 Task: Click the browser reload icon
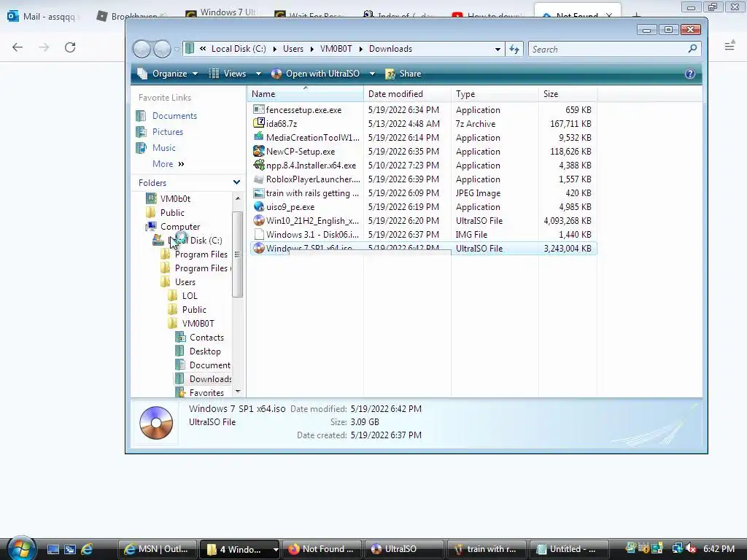(x=70, y=47)
